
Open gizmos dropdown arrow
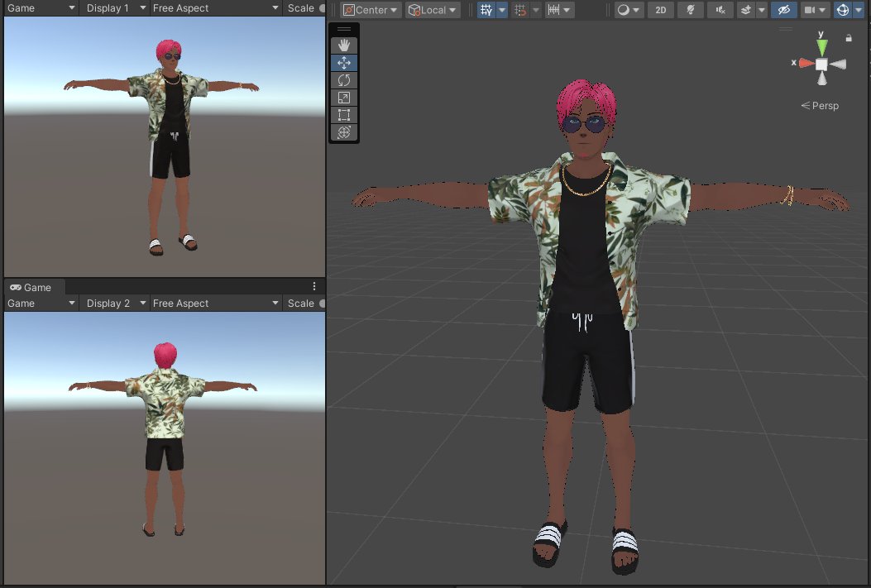(859, 10)
